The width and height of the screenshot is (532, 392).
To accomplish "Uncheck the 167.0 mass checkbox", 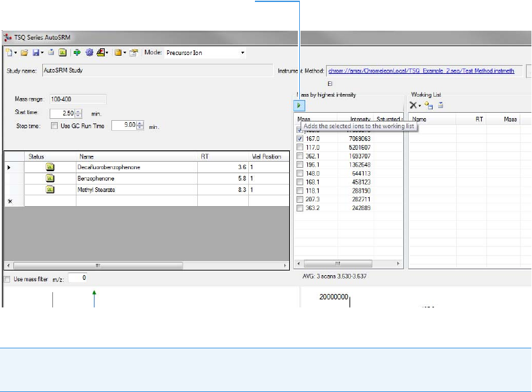I will (300, 138).
